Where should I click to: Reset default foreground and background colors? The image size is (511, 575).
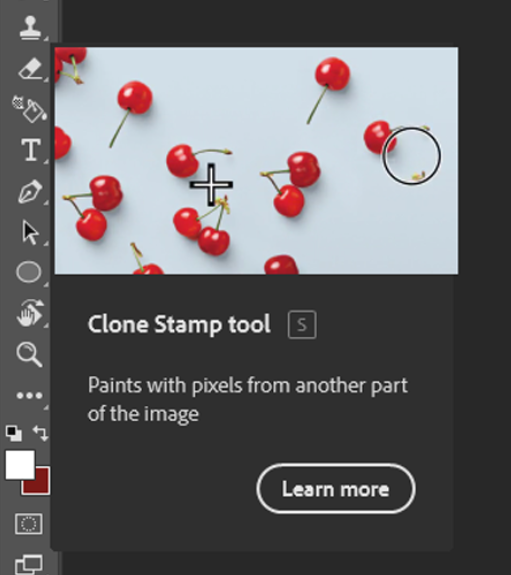tap(14, 433)
